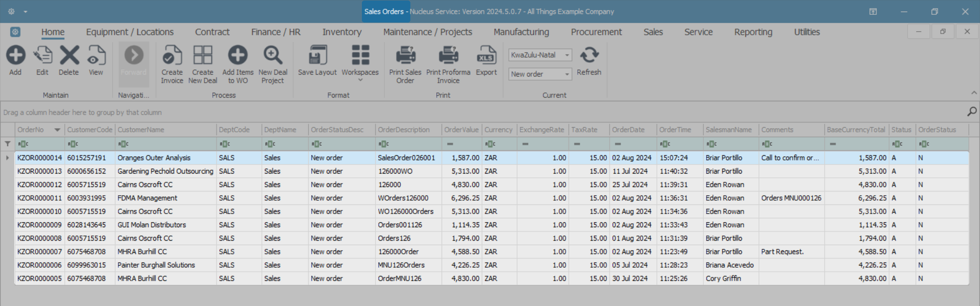The image size is (980, 306).
Task: Click the CustomerName column header
Action: click(x=141, y=130)
